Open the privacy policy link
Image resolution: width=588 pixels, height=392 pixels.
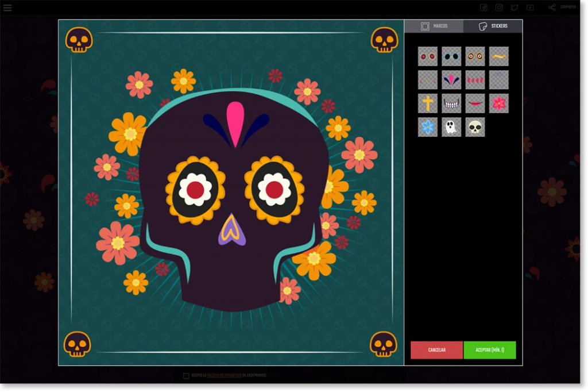pos(224,375)
